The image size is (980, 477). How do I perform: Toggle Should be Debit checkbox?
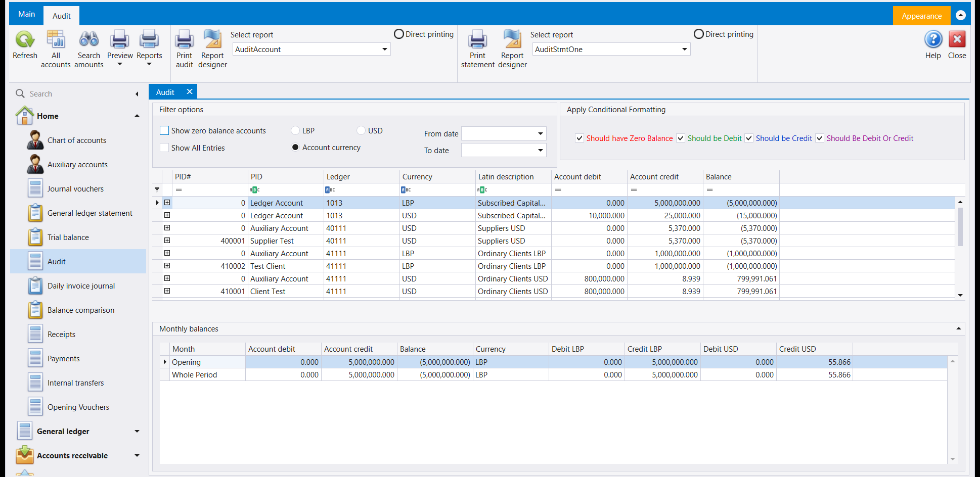[681, 138]
